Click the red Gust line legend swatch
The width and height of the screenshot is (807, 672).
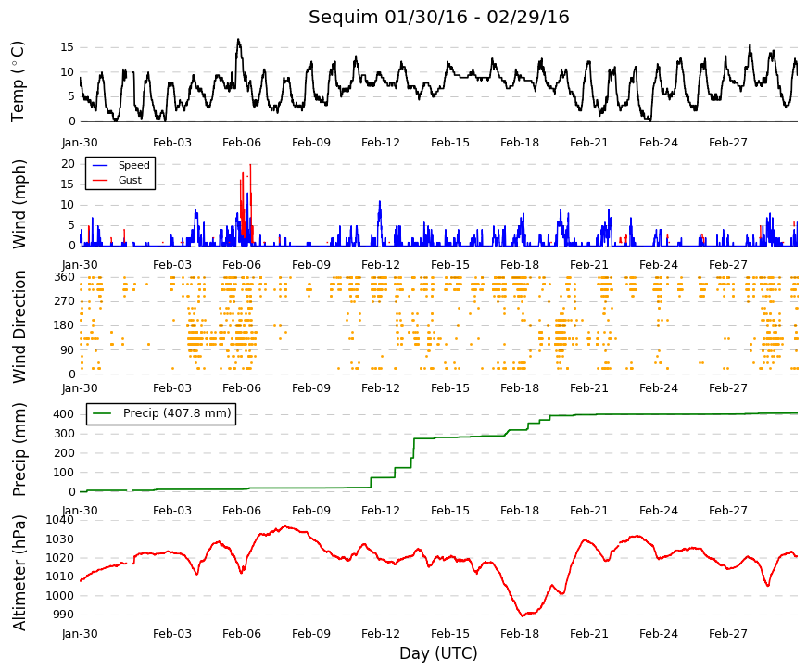click(100, 180)
